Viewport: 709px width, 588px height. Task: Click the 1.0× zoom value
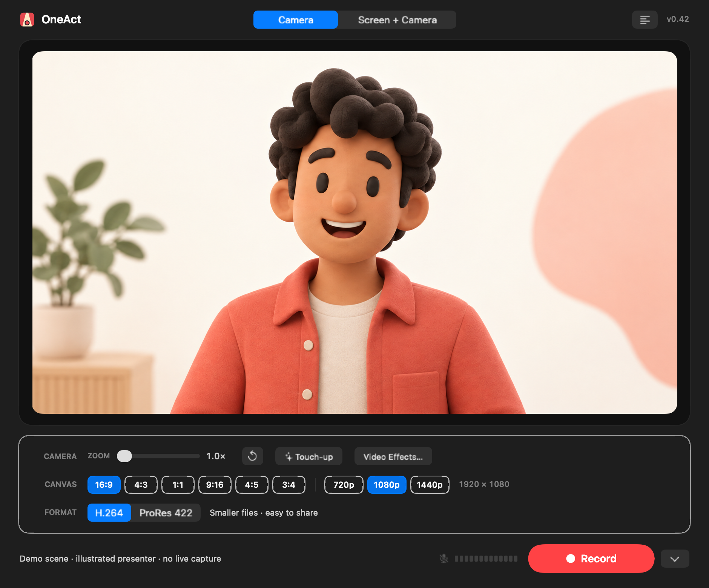click(x=216, y=456)
